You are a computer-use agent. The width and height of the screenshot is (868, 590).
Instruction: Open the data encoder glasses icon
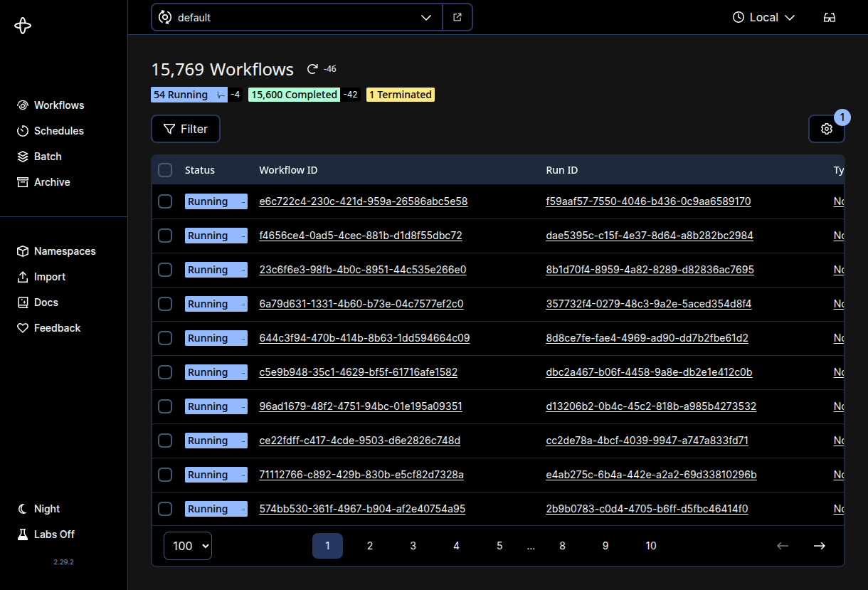point(830,17)
